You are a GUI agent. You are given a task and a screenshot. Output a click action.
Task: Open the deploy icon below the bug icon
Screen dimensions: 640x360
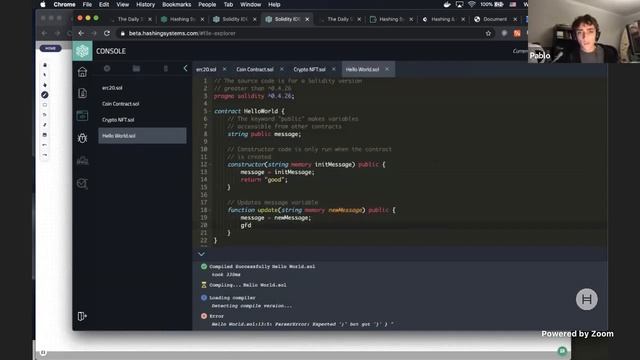click(82, 161)
